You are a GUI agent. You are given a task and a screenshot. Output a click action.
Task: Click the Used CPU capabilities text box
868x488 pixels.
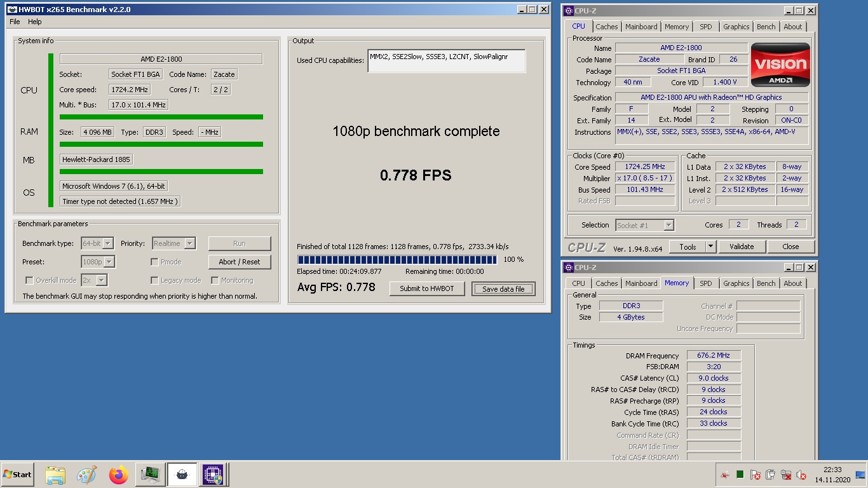pos(446,61)
